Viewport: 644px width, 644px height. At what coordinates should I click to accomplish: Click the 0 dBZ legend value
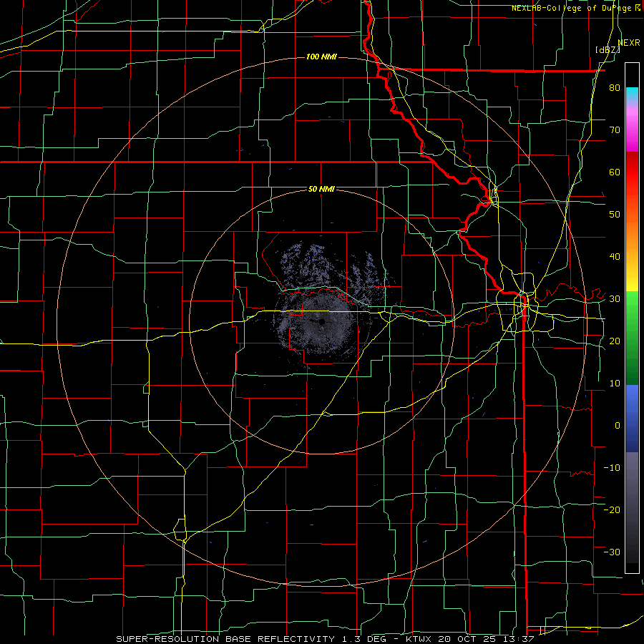(x=618, y=426)
